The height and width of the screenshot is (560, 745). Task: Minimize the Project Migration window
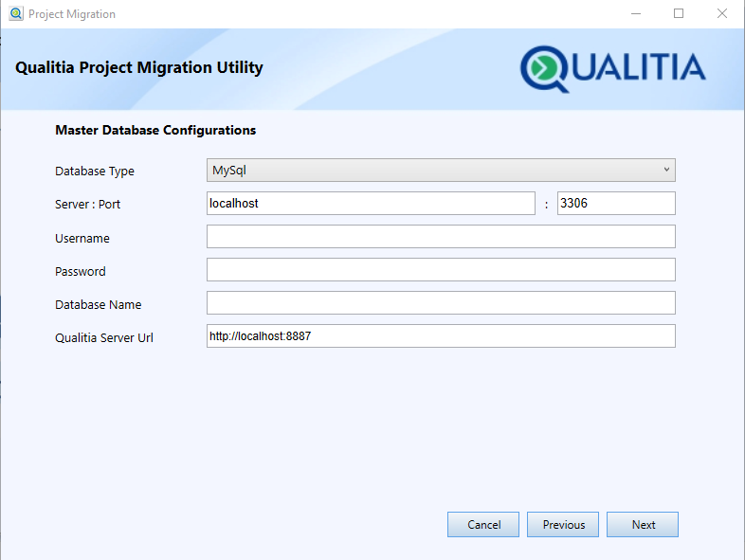[634, 14]
